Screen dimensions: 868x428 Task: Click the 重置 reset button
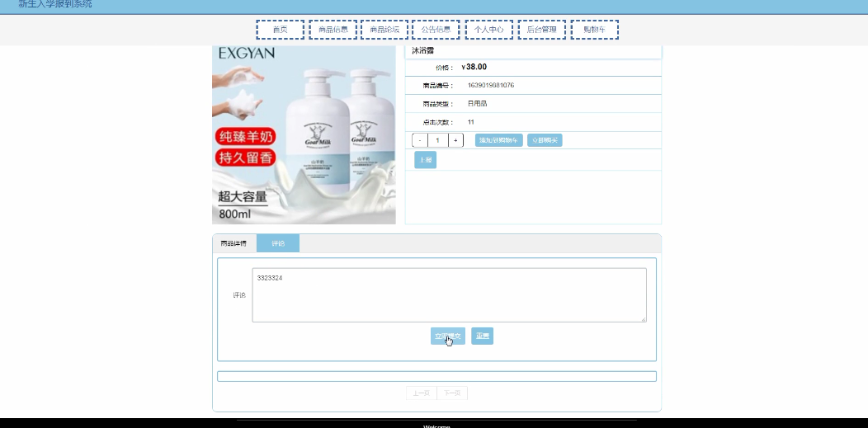point(482,336)
